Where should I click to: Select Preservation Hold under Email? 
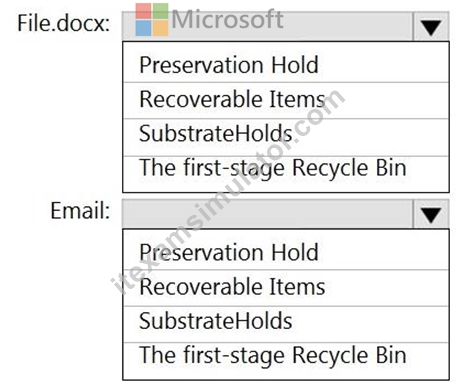[x=286, y=252]
